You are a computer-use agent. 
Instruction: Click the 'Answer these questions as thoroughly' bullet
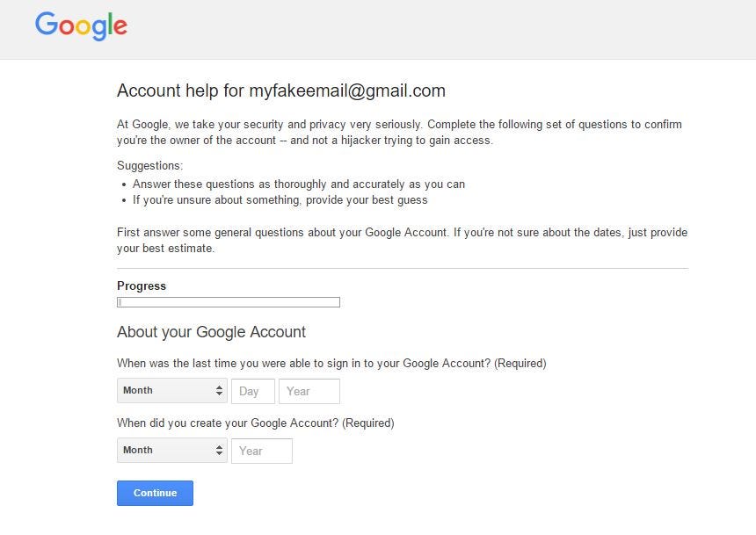pyautogui.click(x=299, y=184)
